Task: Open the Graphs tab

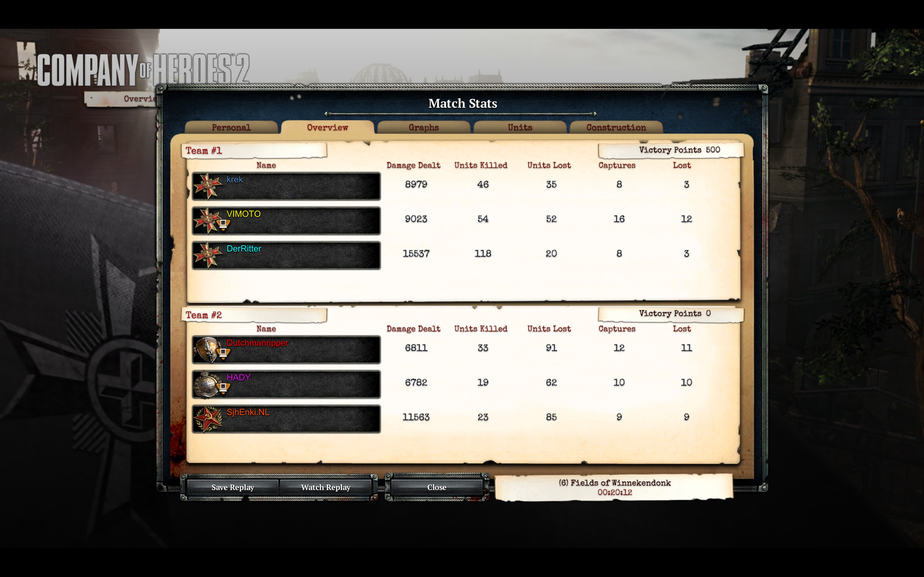Action: [424, 127]
